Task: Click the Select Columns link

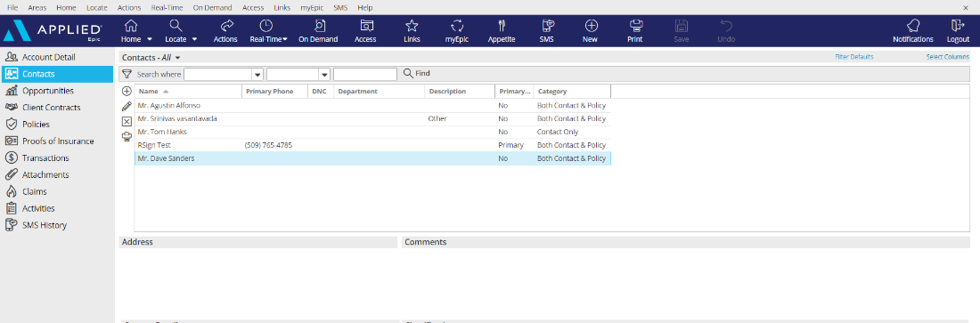Action: point(948,57)
